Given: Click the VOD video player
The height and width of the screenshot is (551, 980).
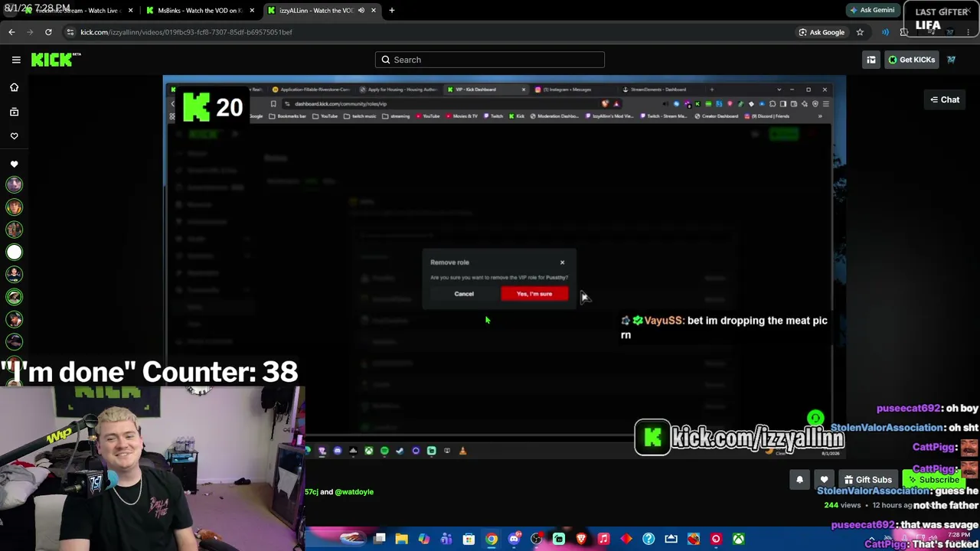Looking at the screenshot, I should (x=504, y=268).
